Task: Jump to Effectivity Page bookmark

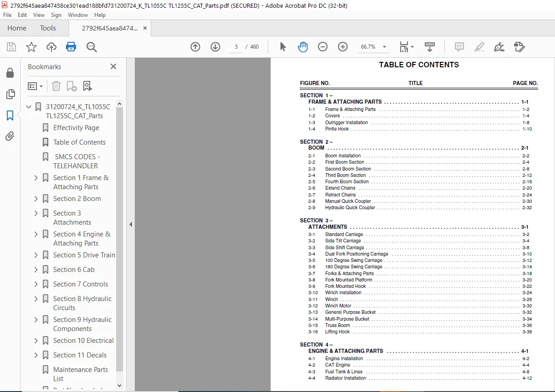Action: [x=76, y=128]
